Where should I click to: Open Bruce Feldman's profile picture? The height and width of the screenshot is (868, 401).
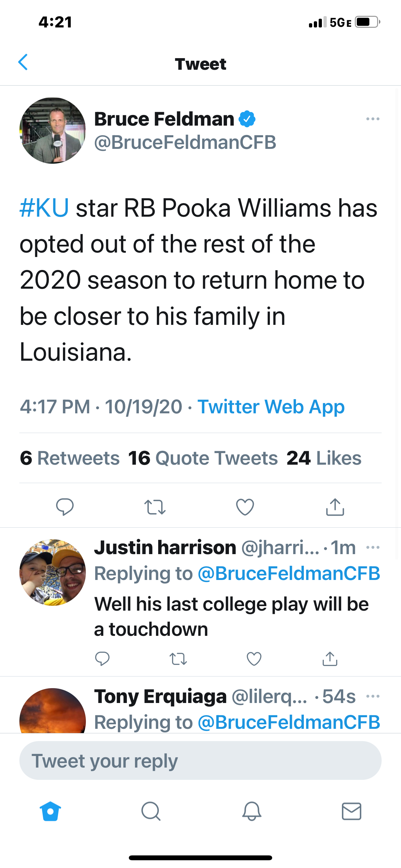(53, 130)
